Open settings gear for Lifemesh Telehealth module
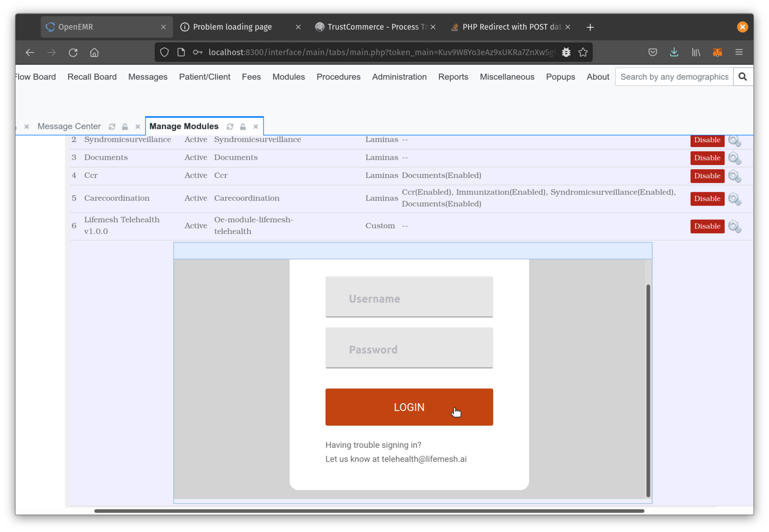The width and height of the screenshot is (769, 532). pyautogui.click(x=734, y=226)
